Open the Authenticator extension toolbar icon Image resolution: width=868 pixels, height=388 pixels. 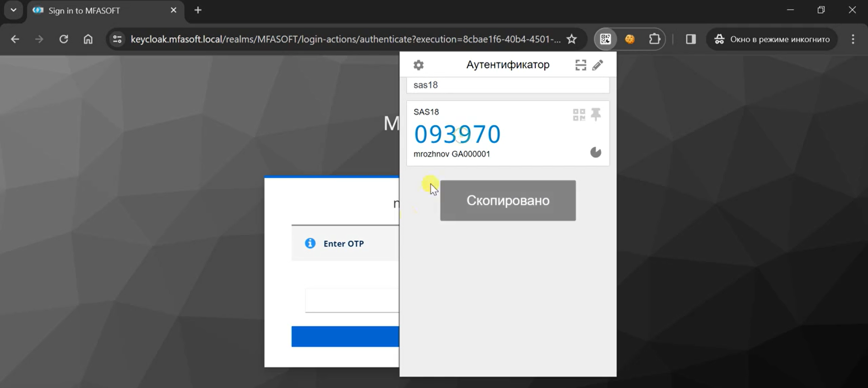(605, 39)
